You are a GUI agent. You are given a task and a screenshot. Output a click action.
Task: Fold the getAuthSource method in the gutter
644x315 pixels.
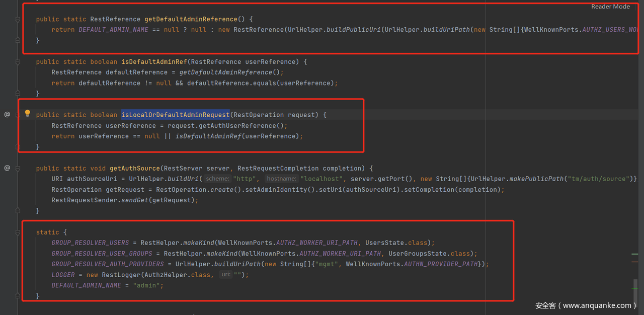coord(18,168)
